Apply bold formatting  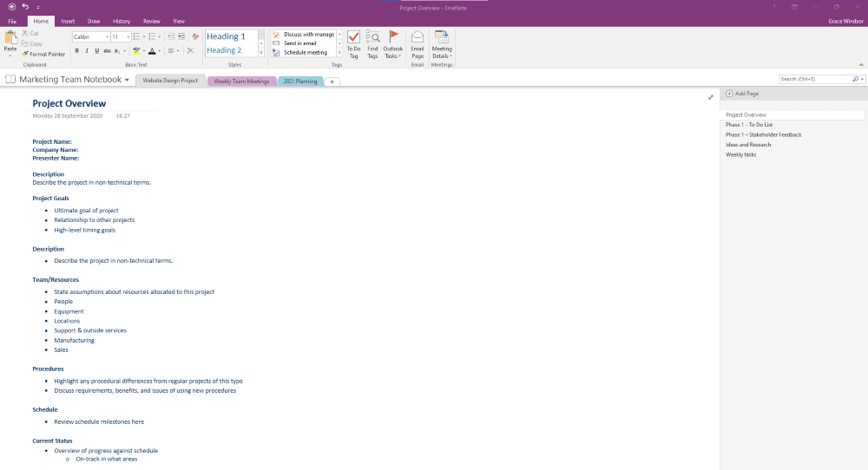click(x=76, y=51)
